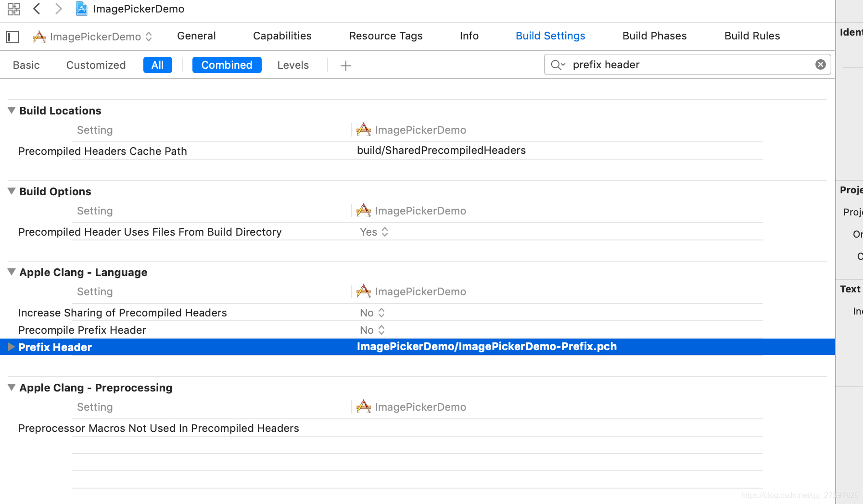The height and width of the screenshot is (504, 863).
Task: Change Precompile Prefix Header No value
Action: 372,330
